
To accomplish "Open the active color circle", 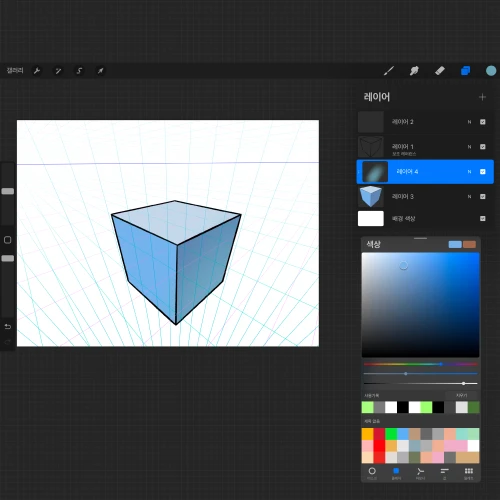I will pos(491,71).
